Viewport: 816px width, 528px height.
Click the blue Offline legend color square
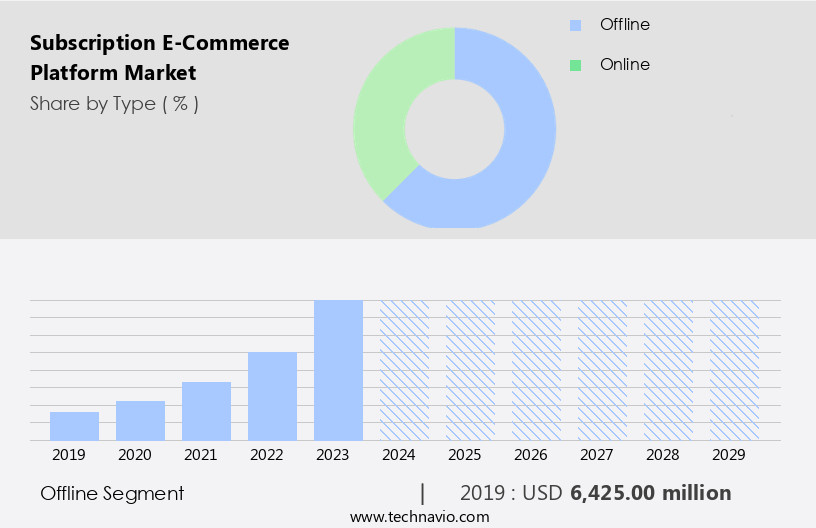(x=575, y=25)
